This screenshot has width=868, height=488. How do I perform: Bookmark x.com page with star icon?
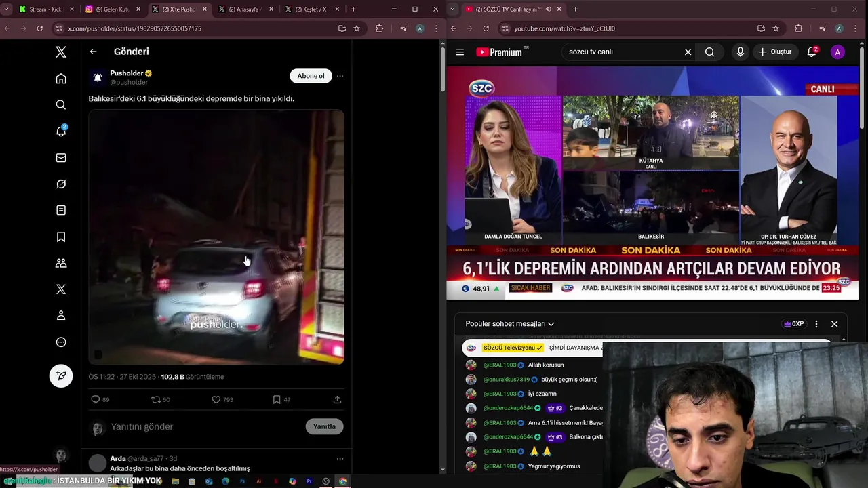(x=357, y=28)
